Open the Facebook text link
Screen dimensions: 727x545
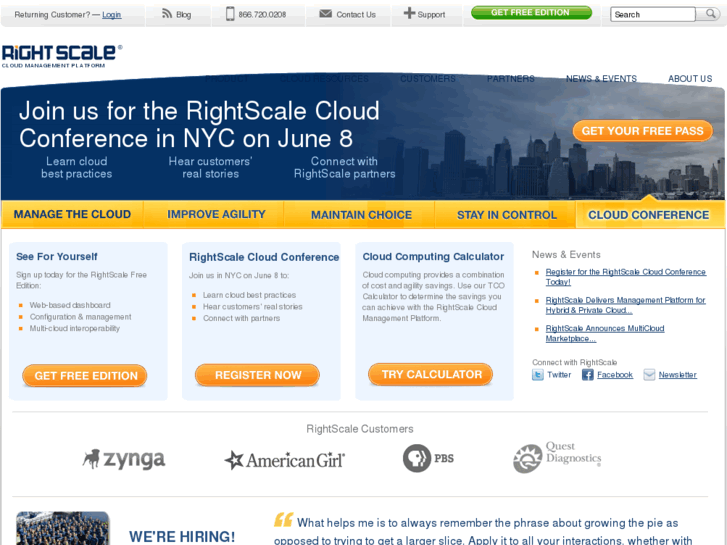click(615, 375)
